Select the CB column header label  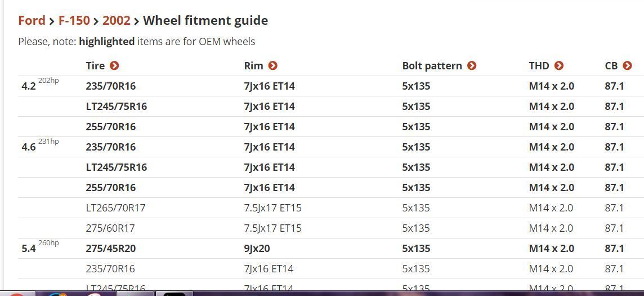611,66
